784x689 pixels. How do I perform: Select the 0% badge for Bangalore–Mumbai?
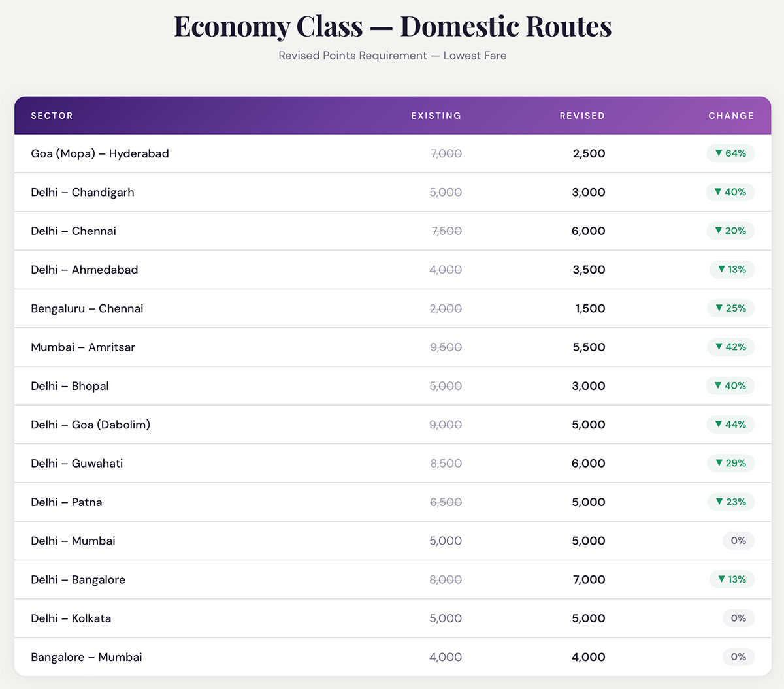(x=738, y=657)
